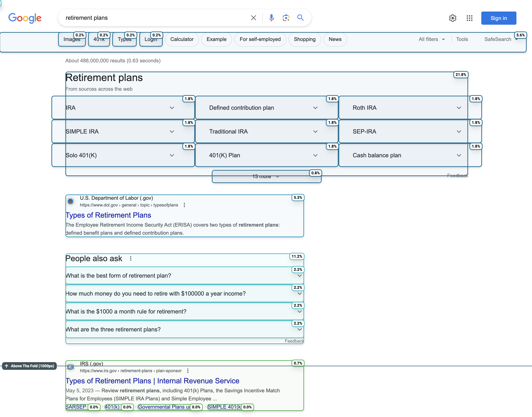Open the settings gear icon
This screenshot has width=532, height=417.
pos(453,18)
